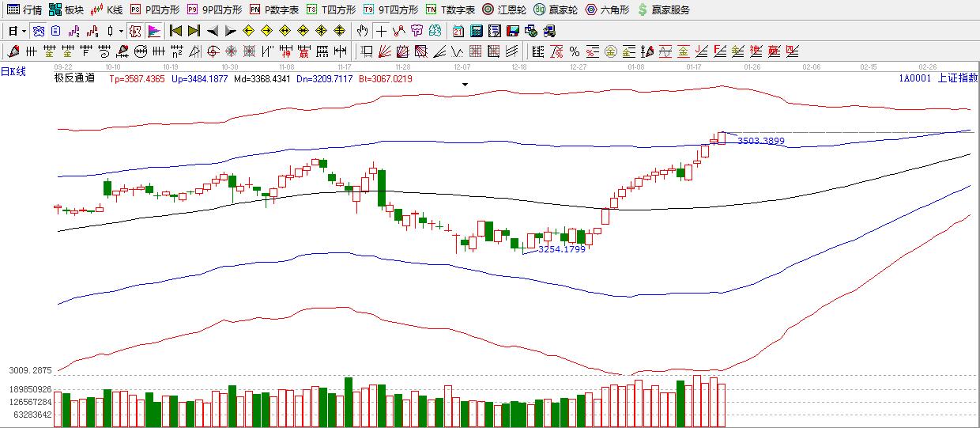The height and width of the screenshot is (428, 980).
Task: Expand the candlestick style dropdown arrow
Action: point(120,31)
